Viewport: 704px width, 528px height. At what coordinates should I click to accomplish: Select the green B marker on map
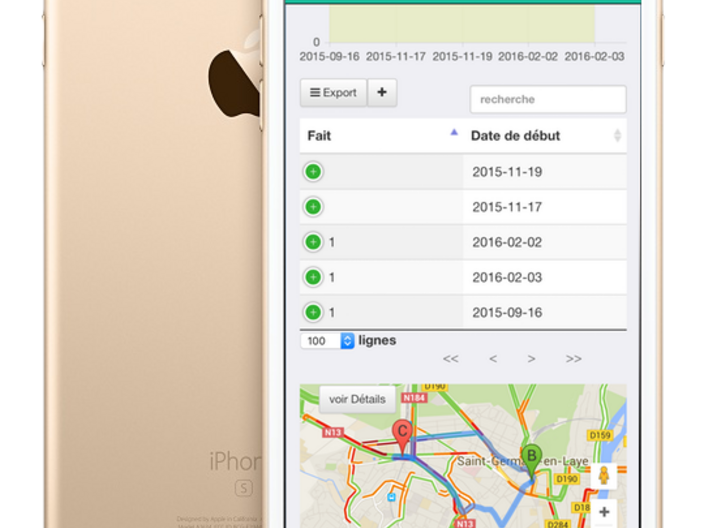click(532, 462)
